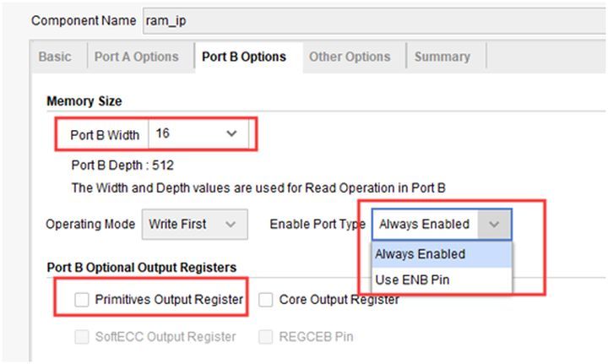Check the SoftECC Output Register box
608x364 pixels.
[82, 337]
